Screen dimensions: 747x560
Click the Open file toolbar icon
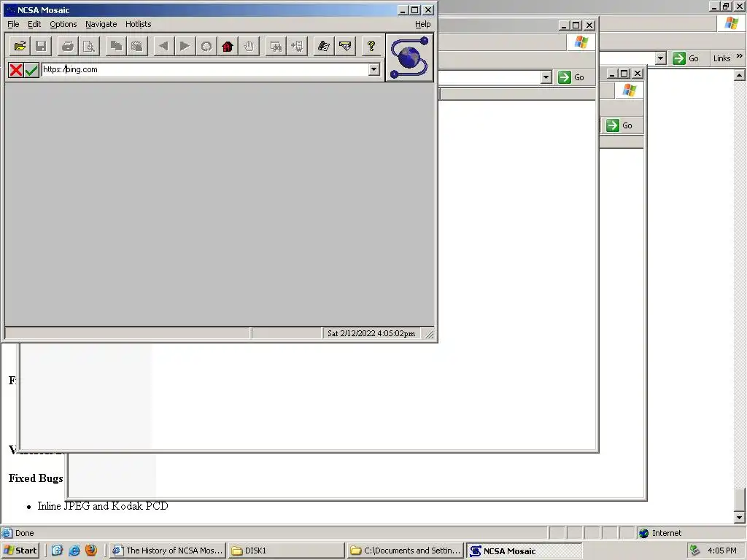[x=20, y=46]
